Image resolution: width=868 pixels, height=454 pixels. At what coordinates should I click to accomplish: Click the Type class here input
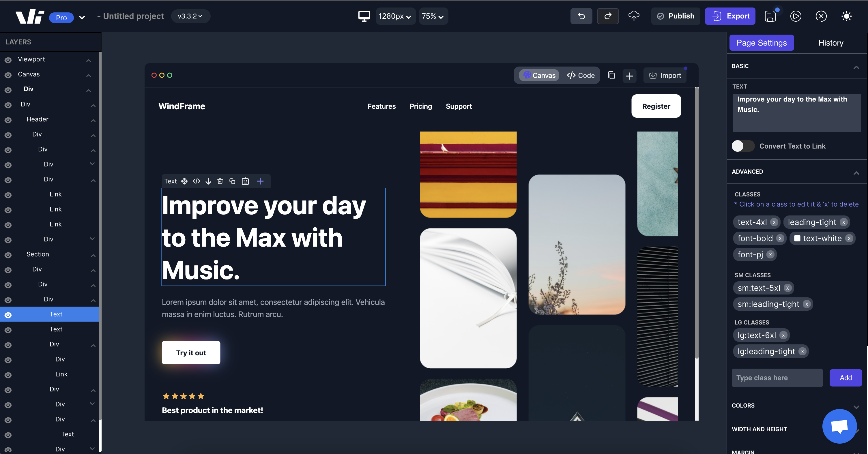click(777, 378)
